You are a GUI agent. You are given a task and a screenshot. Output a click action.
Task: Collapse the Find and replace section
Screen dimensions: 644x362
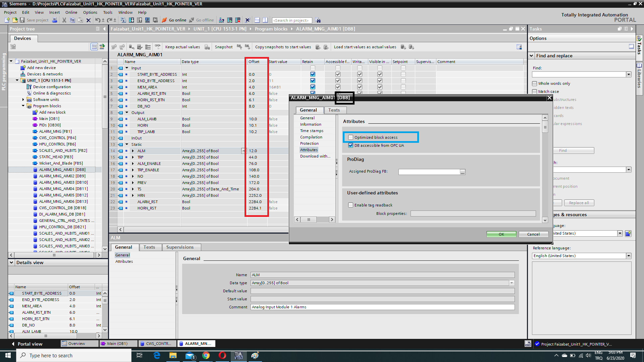tap(532, 56)
